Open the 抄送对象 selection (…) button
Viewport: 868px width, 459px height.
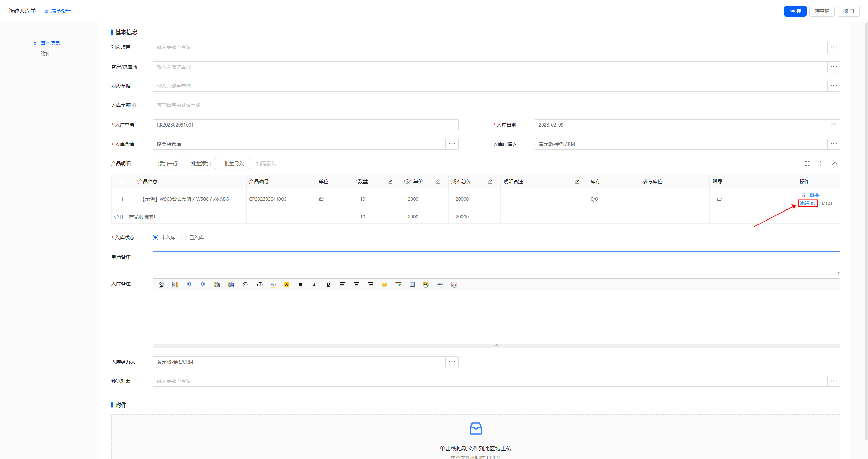pos(834,381)
